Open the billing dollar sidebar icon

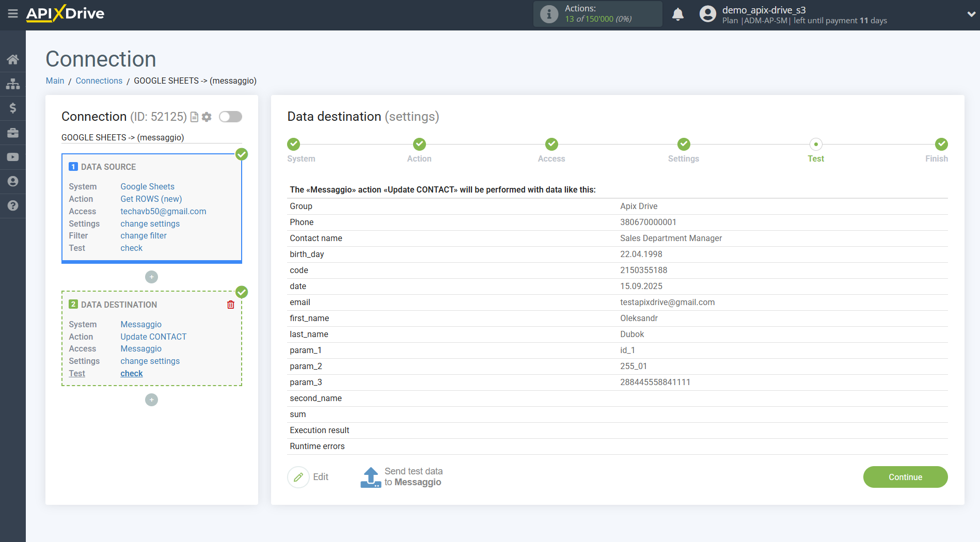tap(13, 108)
